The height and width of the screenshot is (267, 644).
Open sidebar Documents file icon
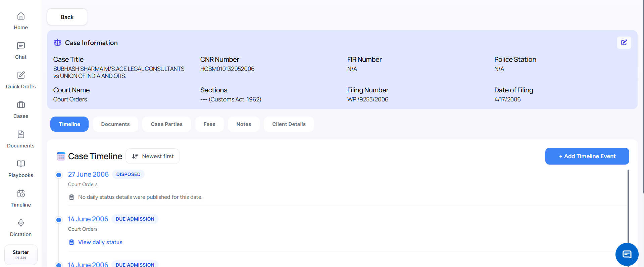(x=21, y=134)
